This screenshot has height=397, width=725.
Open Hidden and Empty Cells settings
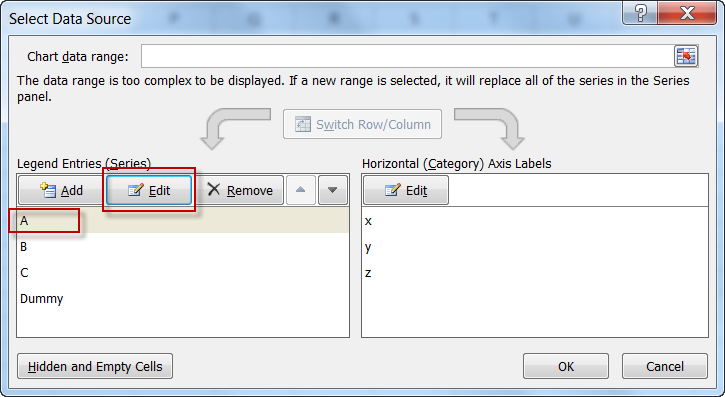tap(95, 366)
